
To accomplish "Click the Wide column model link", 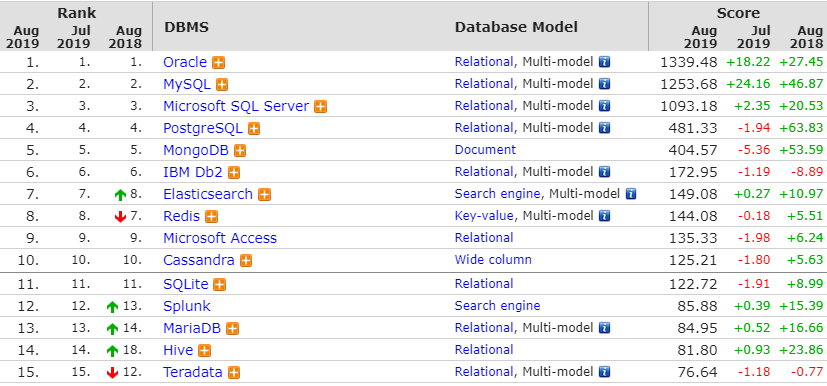I will 493,260.
